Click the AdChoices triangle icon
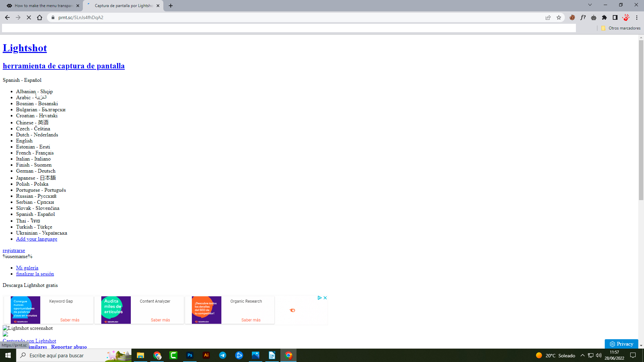The width and height of the screenshot is (644, 362). tap(320, 298)
